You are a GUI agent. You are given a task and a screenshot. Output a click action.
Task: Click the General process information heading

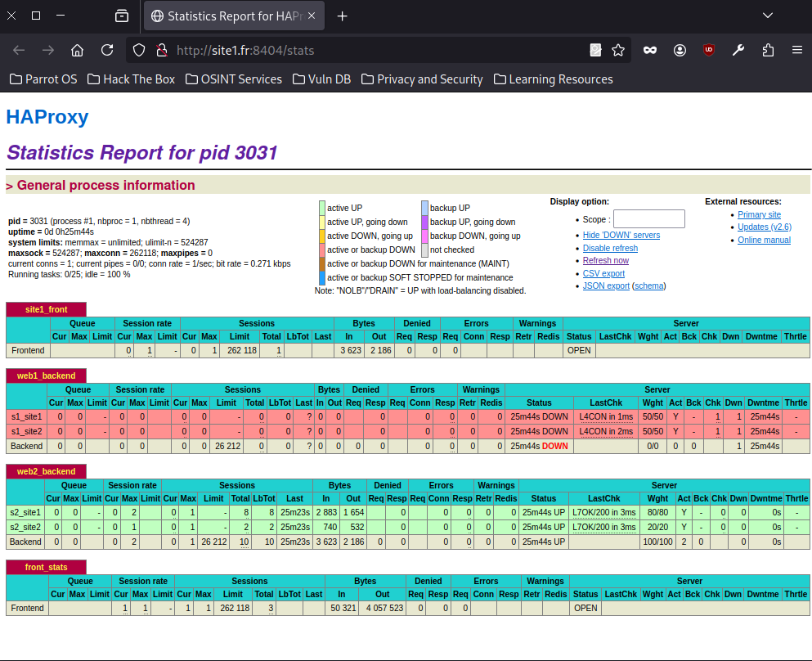click(x=105, y=186)
